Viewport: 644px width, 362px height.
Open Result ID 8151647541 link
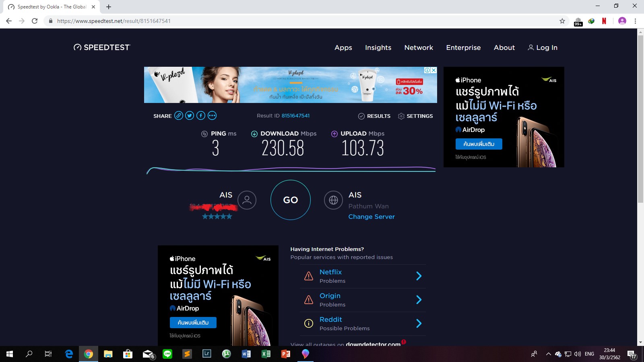(x=295, y=115)
